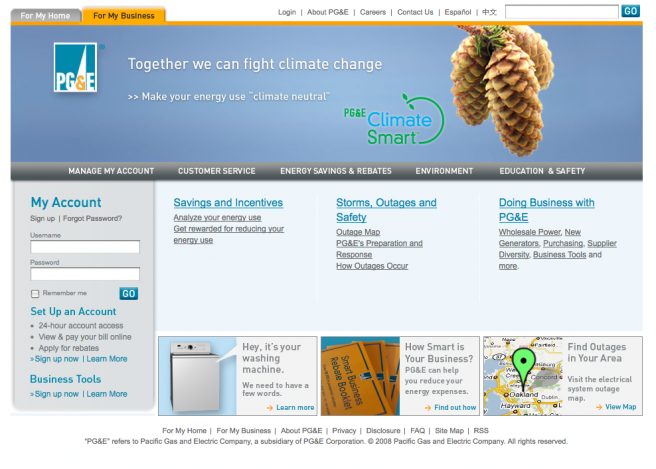Image resolution: width=656 pixels, height=469 pixels.
Task: Click How Outages Occur link
Action: (x=372, y=266)
